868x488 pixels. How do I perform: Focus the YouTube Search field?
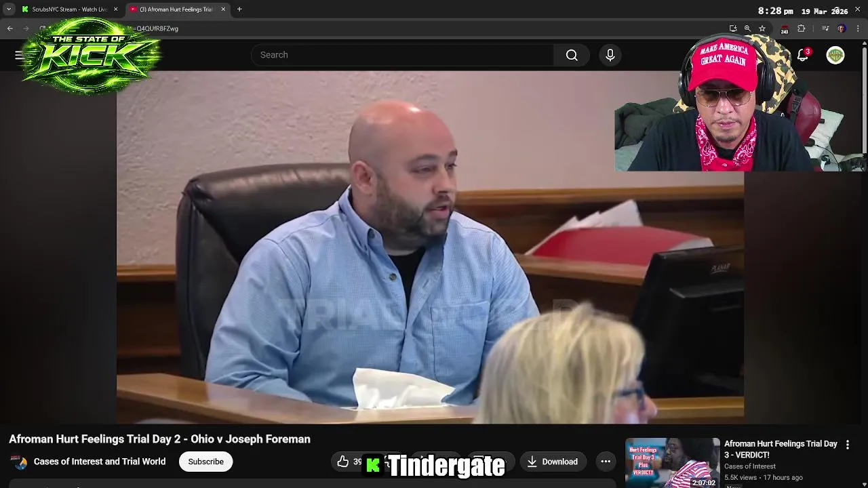(402, 55)
